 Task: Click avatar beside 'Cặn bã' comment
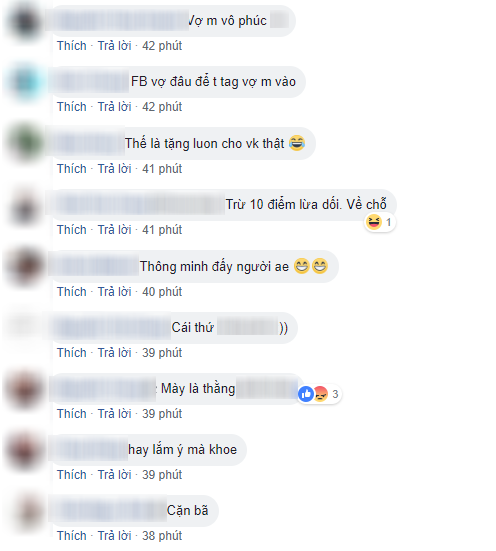tap(25, 511)
